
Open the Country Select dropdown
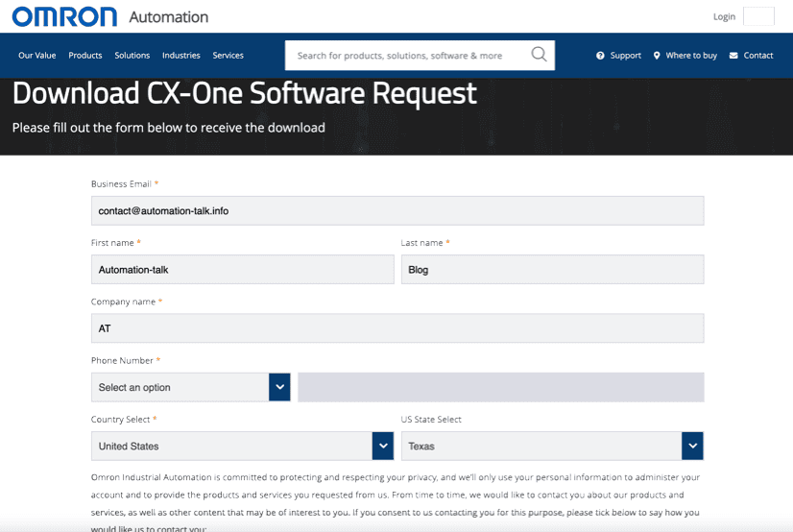[242, 446]
